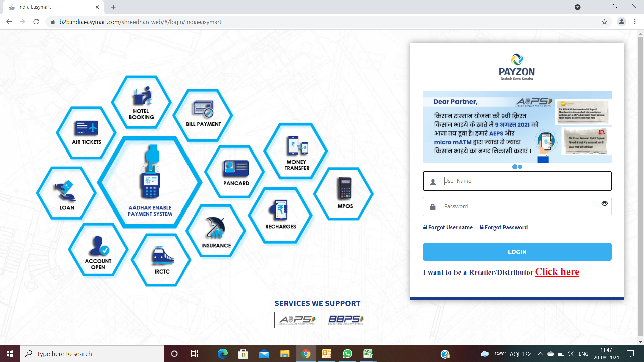The width and height of the screenshot is (644, 362).
Task: Open Chrome profile dropdown circle arrow
Action: click(577, 7)
